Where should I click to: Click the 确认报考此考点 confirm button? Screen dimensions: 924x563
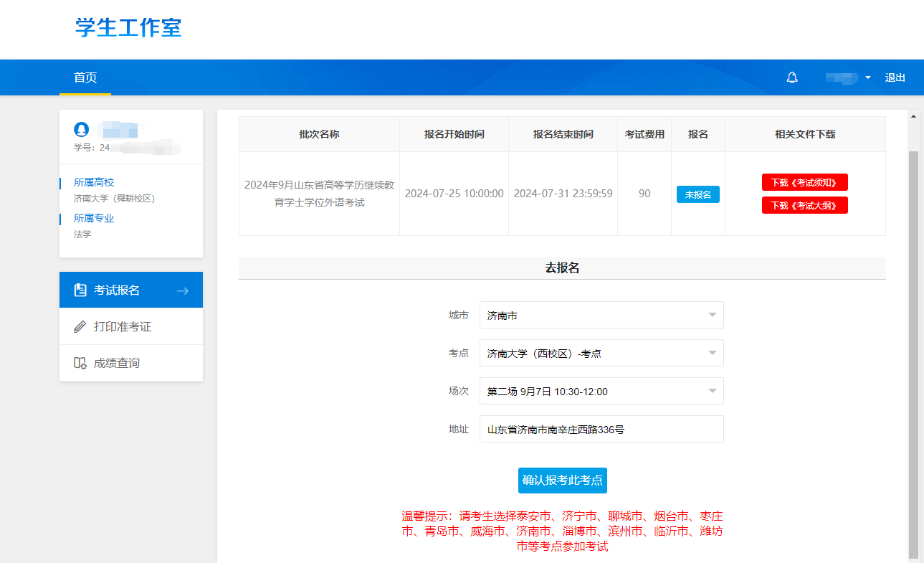click(563, 481)
